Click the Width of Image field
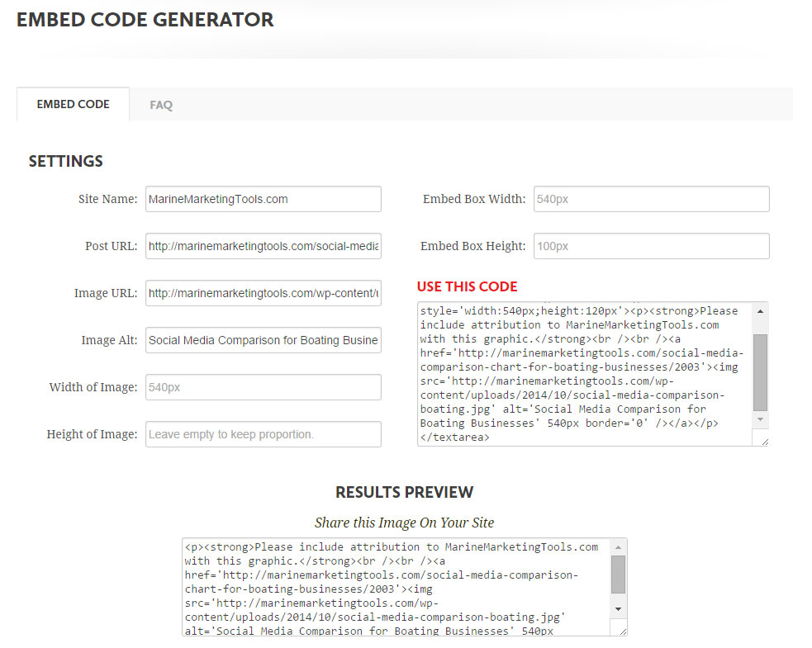The image size is (812, 648). (263, 387)
